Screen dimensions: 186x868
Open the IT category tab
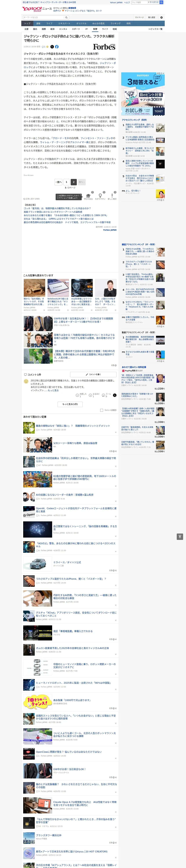point(86,29)
